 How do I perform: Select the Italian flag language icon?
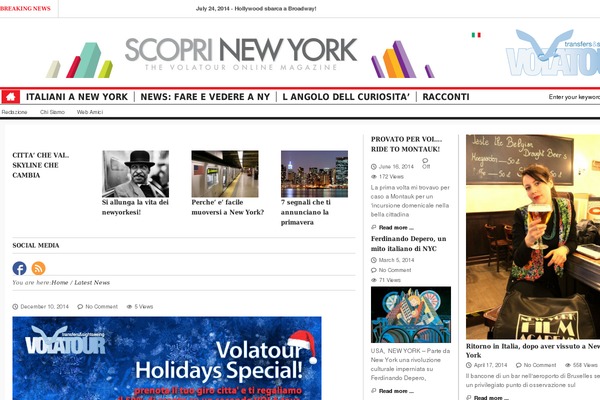coord(476,35)
